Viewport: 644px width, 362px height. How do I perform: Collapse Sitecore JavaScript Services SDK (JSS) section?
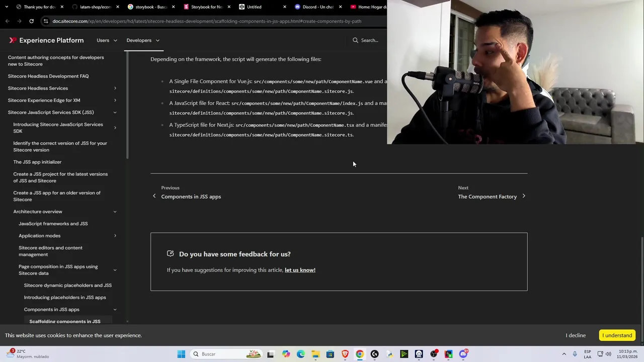(x=115, y=113)
